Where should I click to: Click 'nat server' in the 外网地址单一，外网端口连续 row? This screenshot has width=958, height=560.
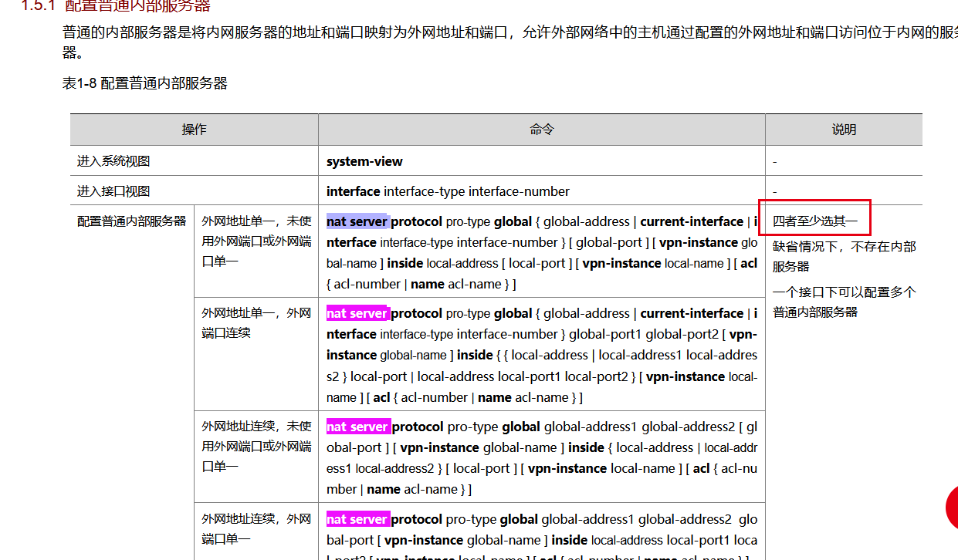357,313
